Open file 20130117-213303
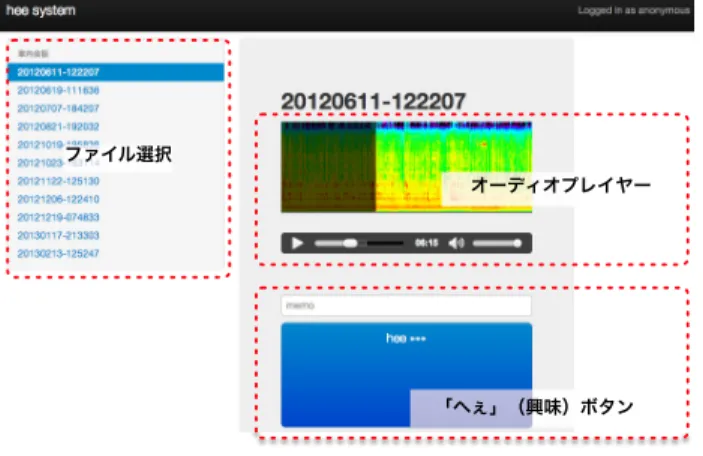 58,235
